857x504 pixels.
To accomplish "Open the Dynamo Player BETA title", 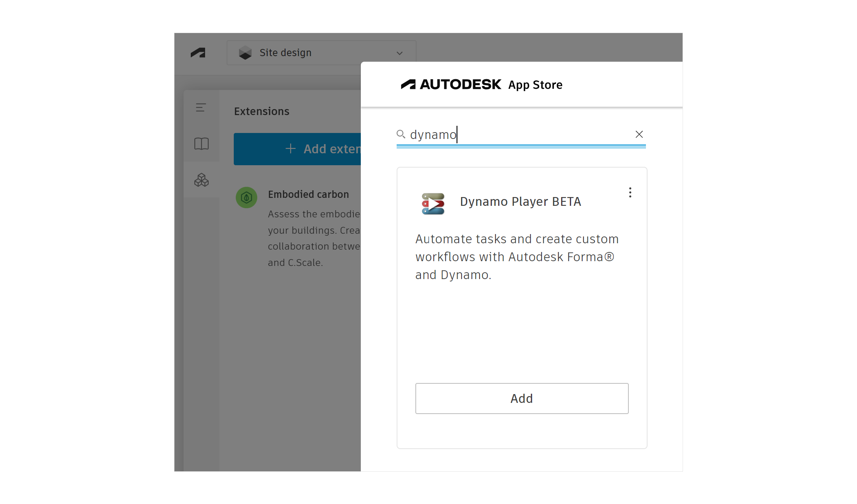I will [520, 201].
